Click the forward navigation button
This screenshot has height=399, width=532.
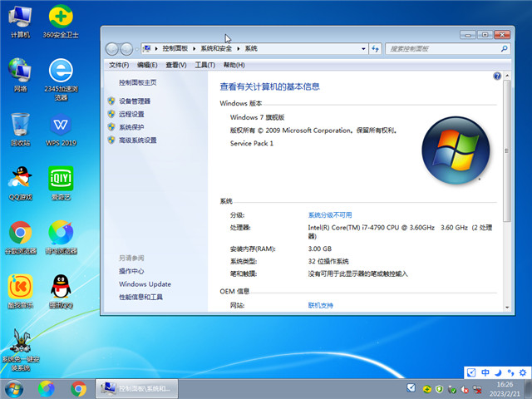126,49
